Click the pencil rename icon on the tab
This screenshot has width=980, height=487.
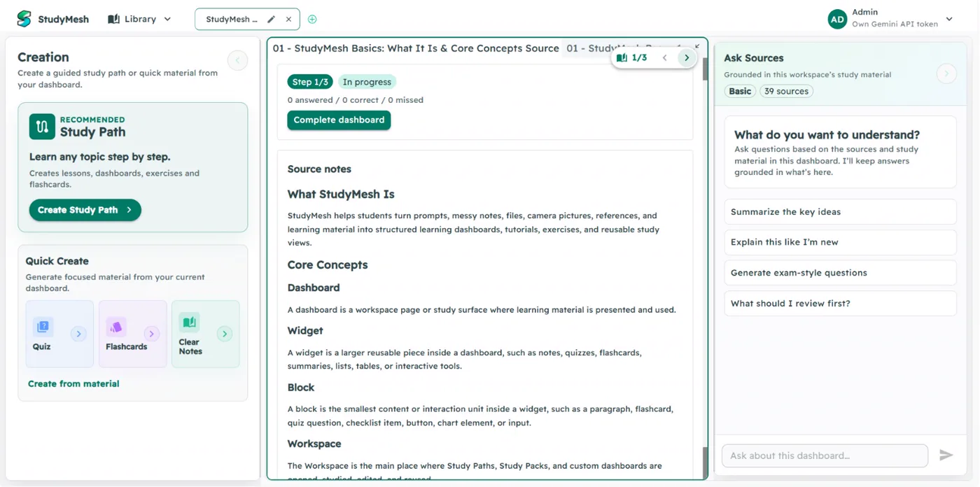272,20
